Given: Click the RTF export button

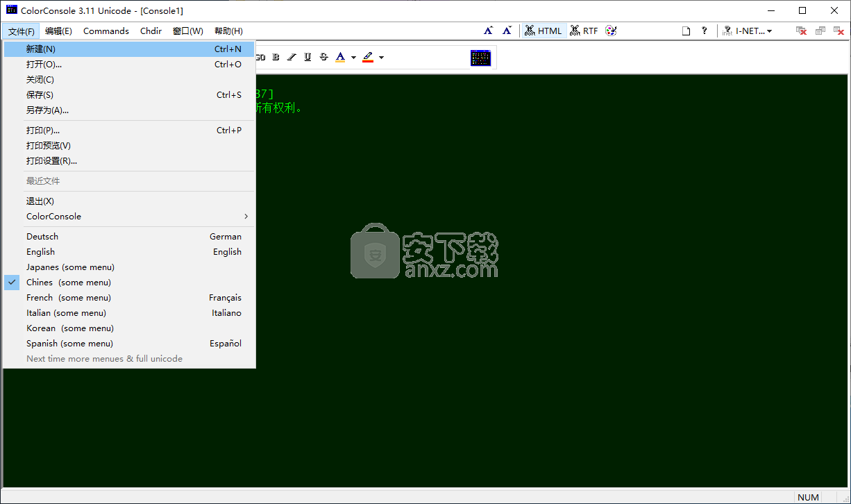Looking at the screenshot, I should click(584, 31).
